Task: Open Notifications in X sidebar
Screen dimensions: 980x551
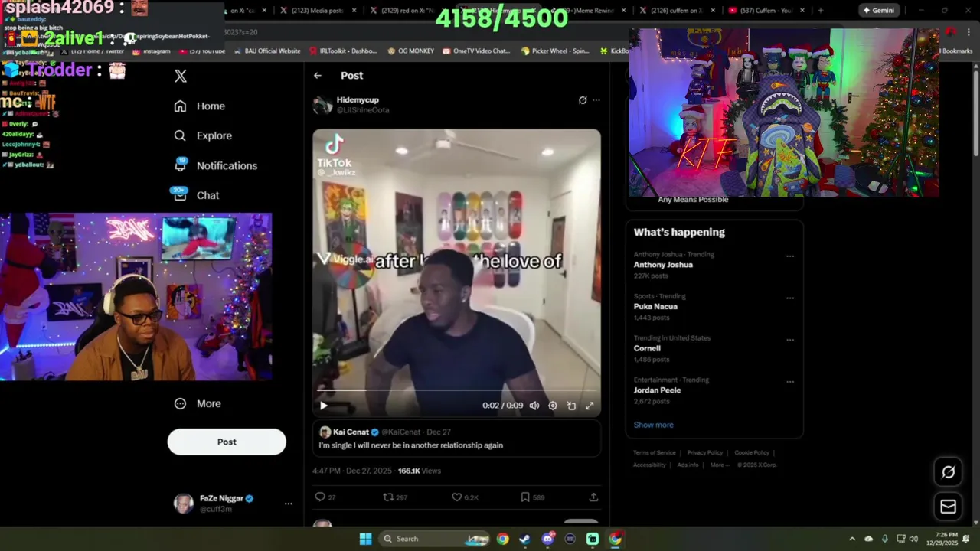Action: coord(215,165)
